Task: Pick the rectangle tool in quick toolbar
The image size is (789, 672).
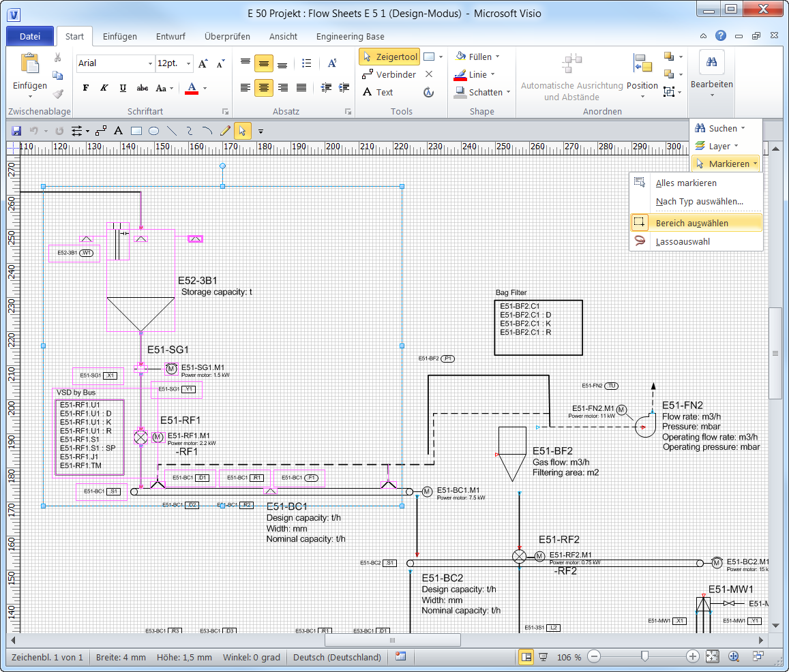Action: [x=136, y=132]
